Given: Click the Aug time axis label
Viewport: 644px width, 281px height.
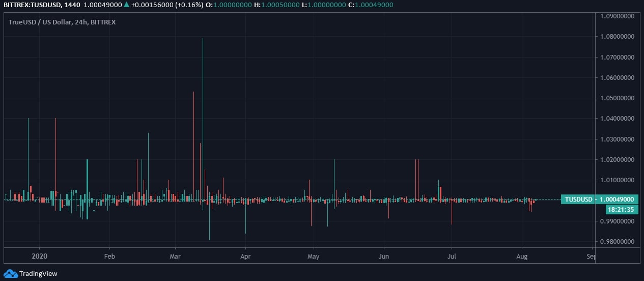Looking at the screenshot, I should coord(522,256).
